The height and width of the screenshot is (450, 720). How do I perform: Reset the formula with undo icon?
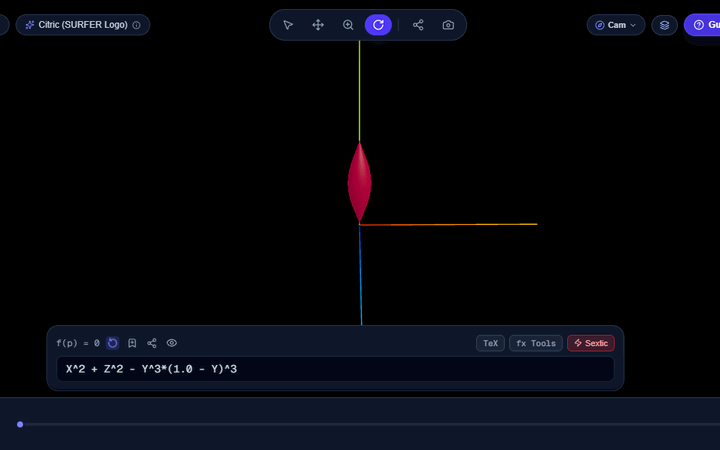pos(112,343)
